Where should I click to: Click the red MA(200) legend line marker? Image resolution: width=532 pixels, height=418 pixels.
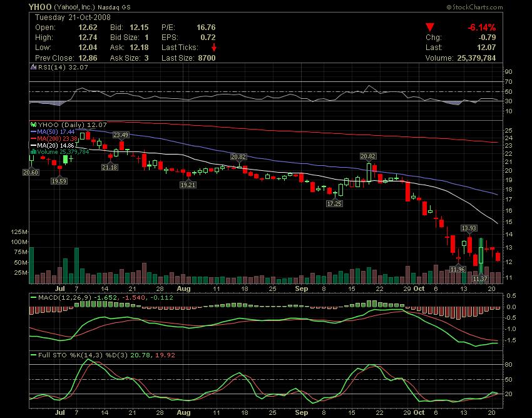click(x=34, y=138)
